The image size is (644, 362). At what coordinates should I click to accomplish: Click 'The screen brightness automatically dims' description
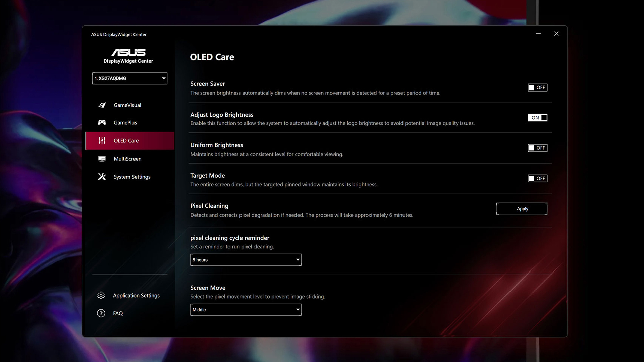315,93
